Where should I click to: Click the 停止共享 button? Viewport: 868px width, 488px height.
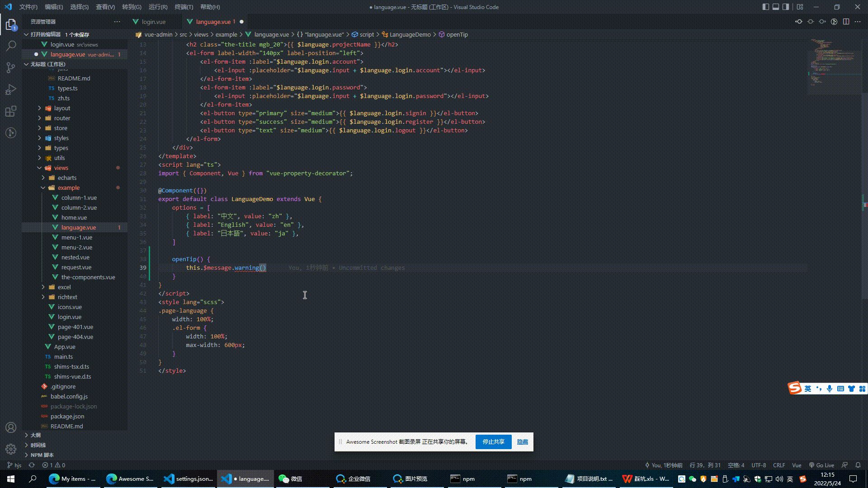click(493, 441)
